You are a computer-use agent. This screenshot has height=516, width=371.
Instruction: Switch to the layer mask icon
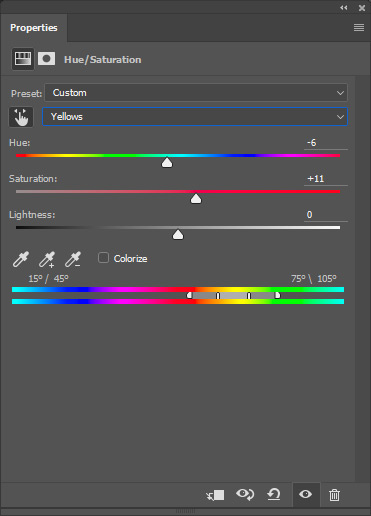(x=46, y=59)
